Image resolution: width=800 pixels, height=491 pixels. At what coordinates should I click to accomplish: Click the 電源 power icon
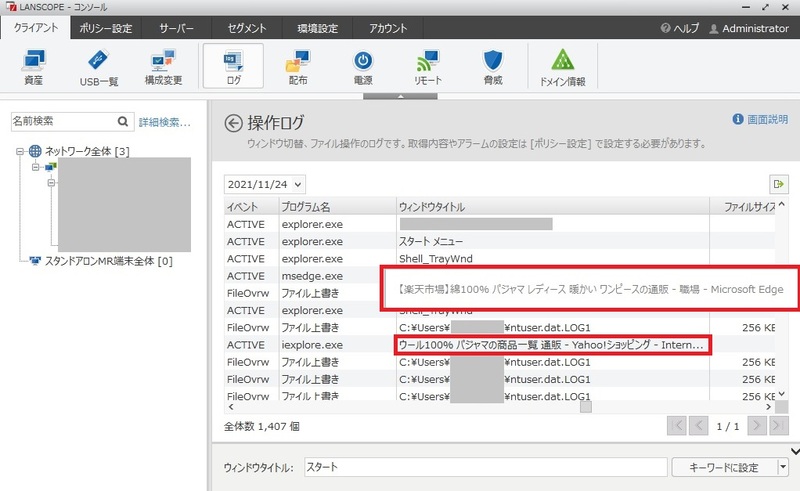[364, 67]
